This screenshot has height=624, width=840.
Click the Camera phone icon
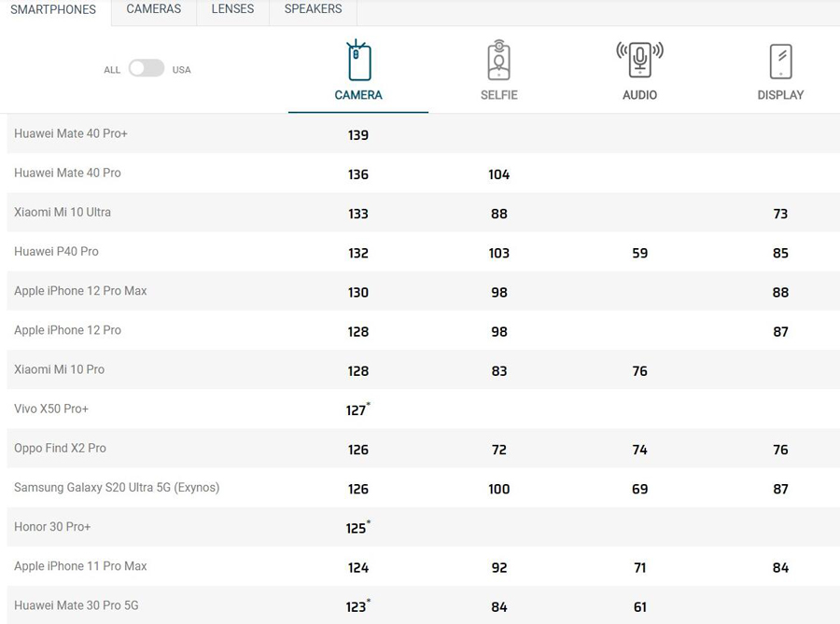(358, 62)
